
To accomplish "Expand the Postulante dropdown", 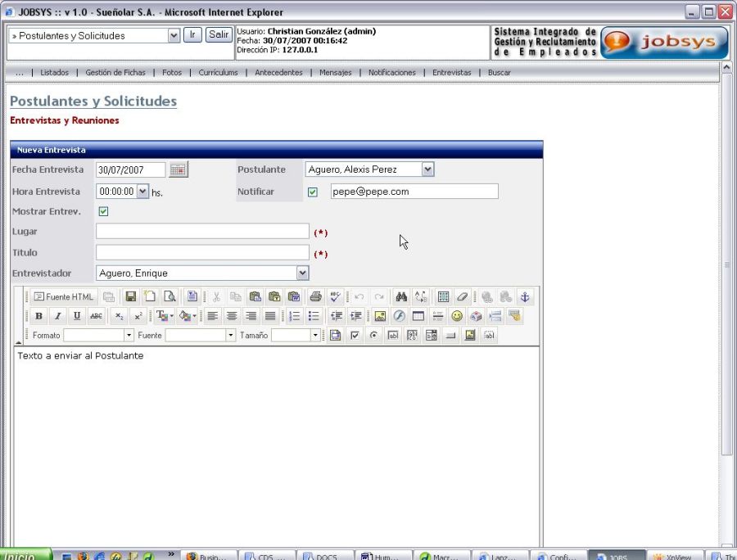I will (427, 169).
